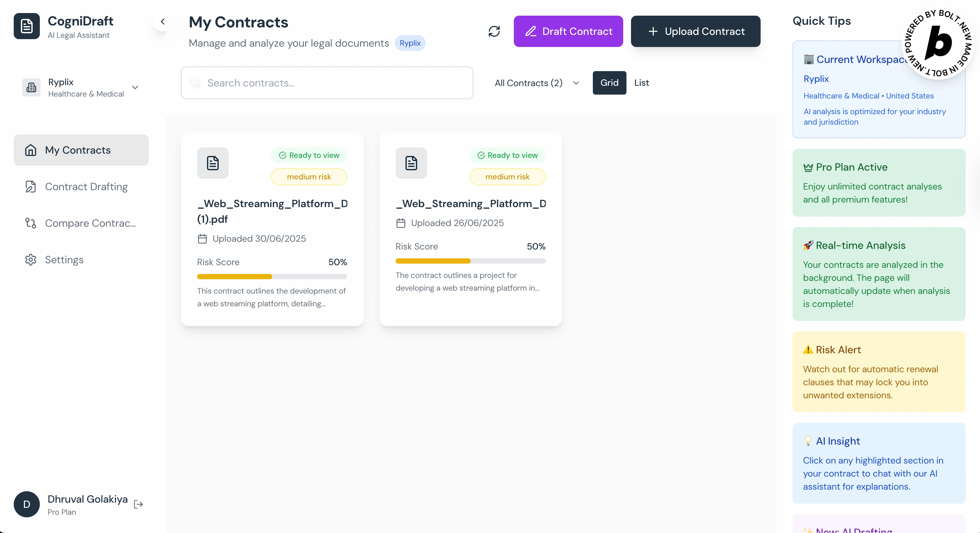980x533 pixels.
Task: Click the Draft Contract button
Action: [x=568, y=31]
